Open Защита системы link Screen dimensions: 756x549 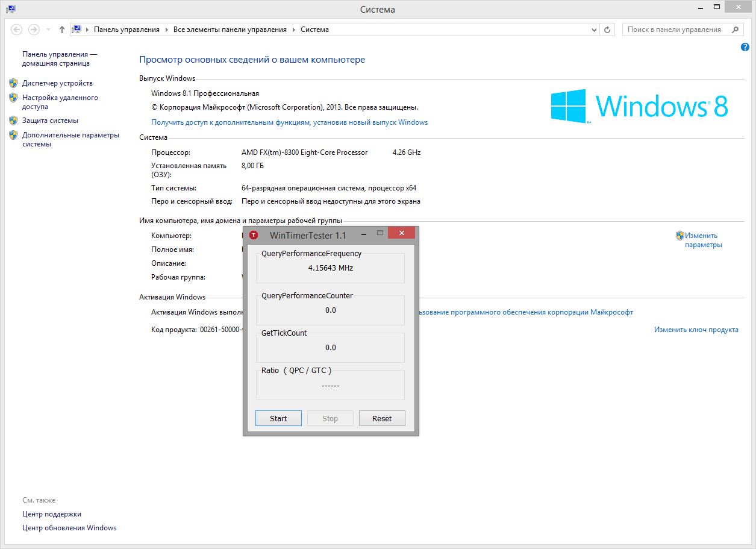(50, 121)
